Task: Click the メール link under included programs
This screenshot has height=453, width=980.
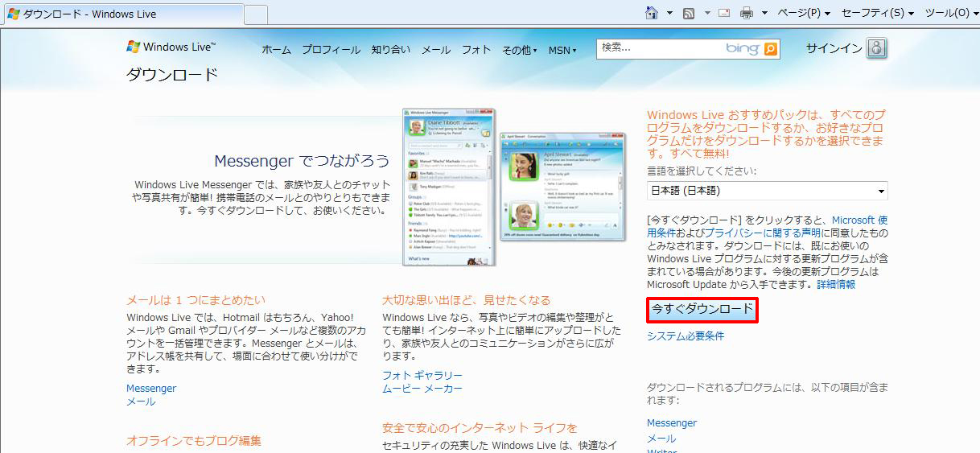Action: 661,439
